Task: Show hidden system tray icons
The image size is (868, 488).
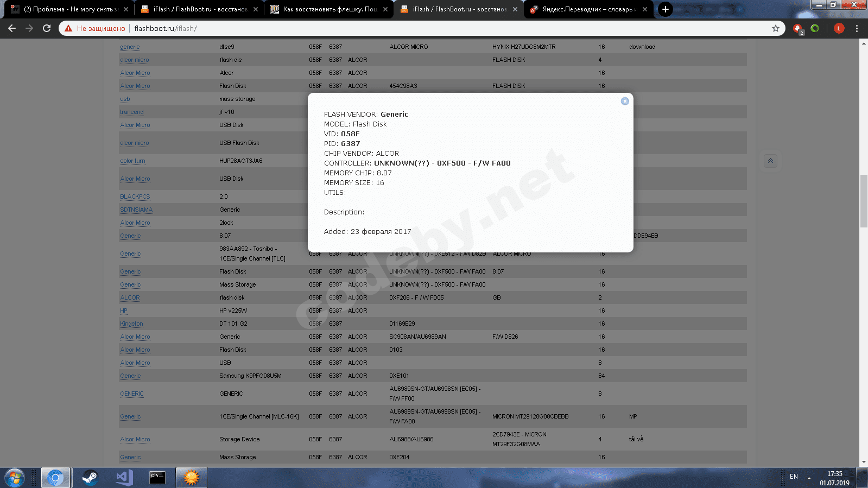Action: point(809,478)
